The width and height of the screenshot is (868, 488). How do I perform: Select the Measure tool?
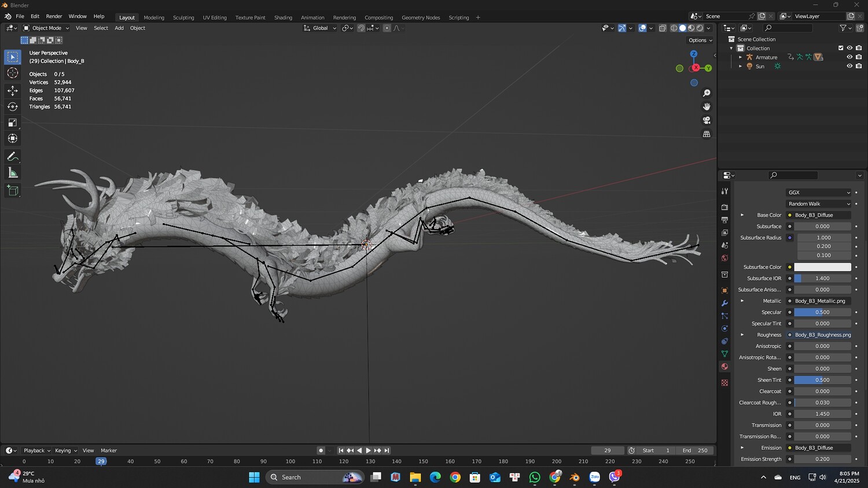12,173
